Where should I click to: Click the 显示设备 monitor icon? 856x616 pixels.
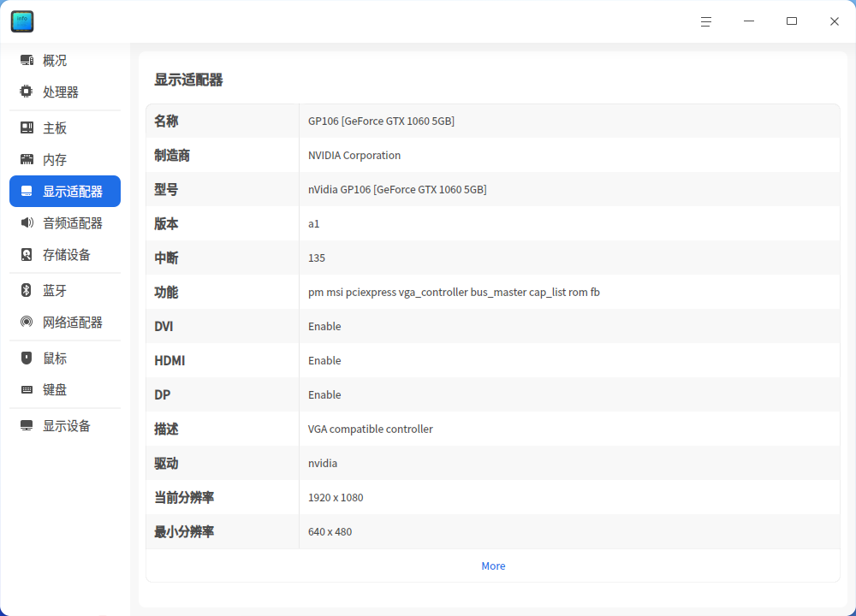pos(27,425)
